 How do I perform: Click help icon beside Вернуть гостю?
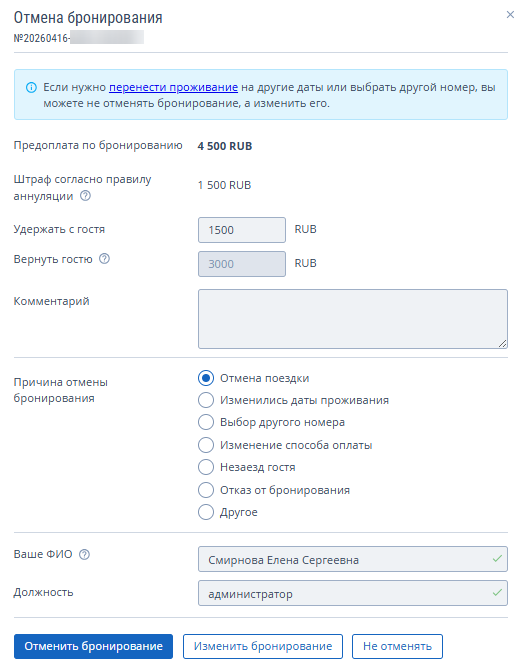pyautogui.click(x=105, y=259)
